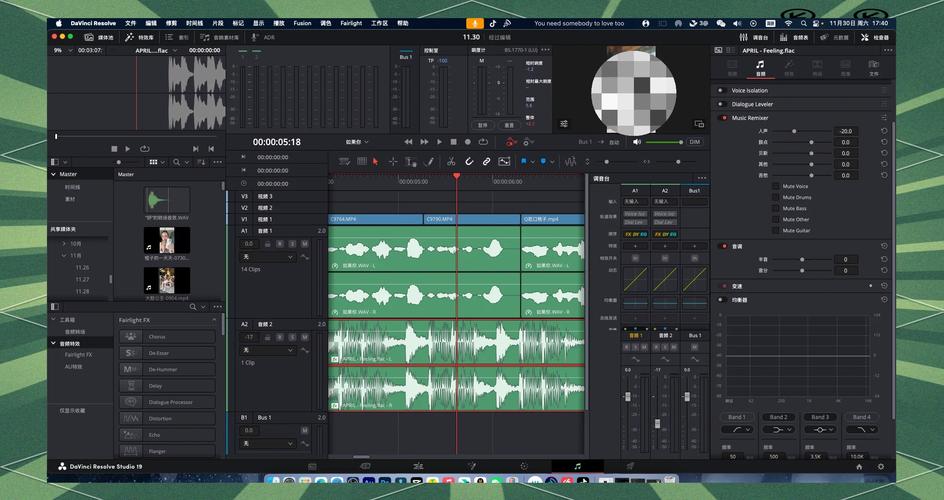Click the stop button in main transport

[454, 142]
